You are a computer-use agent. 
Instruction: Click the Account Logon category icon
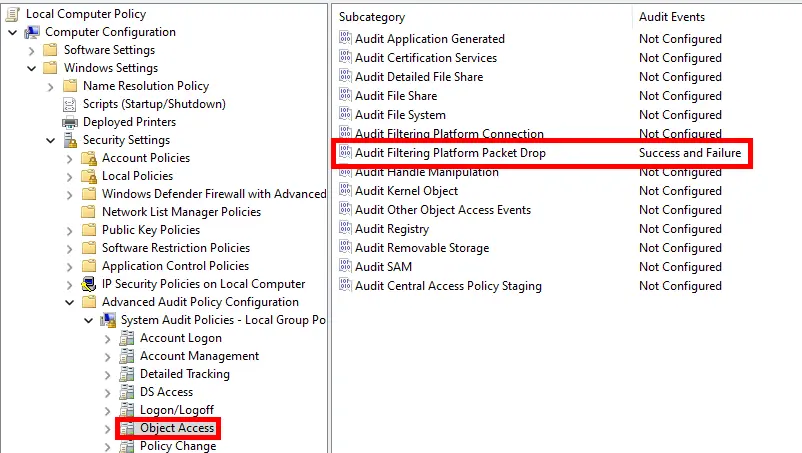(127, 338)
